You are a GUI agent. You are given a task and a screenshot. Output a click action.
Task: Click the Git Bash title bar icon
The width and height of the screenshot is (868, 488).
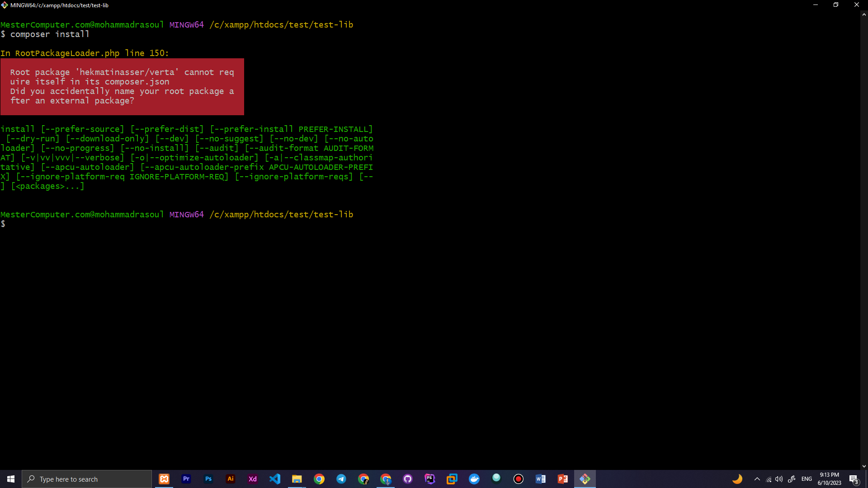(x=5, y=5)
